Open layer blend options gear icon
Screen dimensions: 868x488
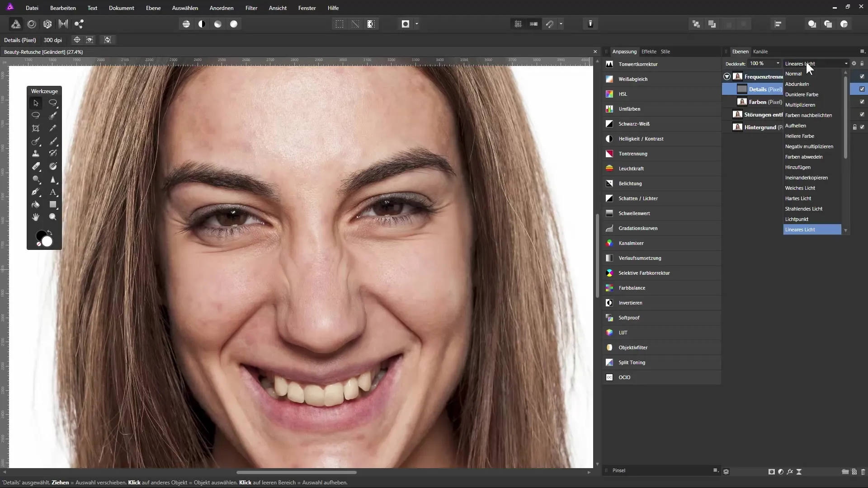click(854, 64)
